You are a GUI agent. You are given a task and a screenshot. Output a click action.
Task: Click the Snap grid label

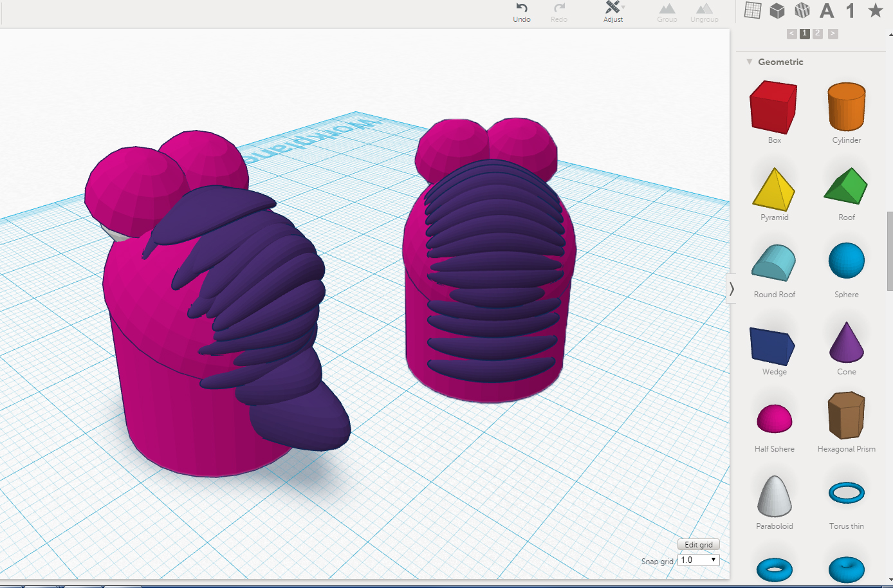pyautogui.click(x=657, y=562)
